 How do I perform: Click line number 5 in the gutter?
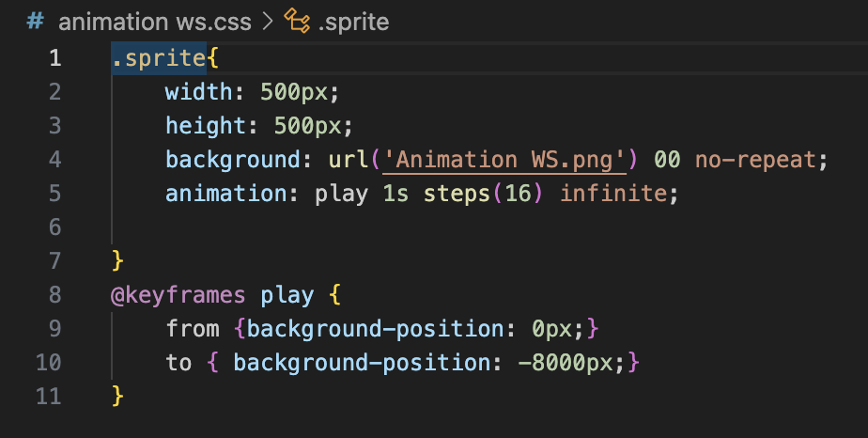54,194
